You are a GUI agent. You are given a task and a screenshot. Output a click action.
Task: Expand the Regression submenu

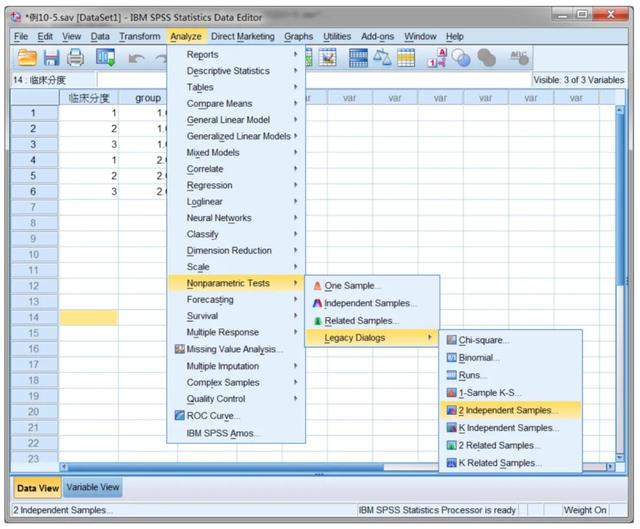click(x=236, y=185)
